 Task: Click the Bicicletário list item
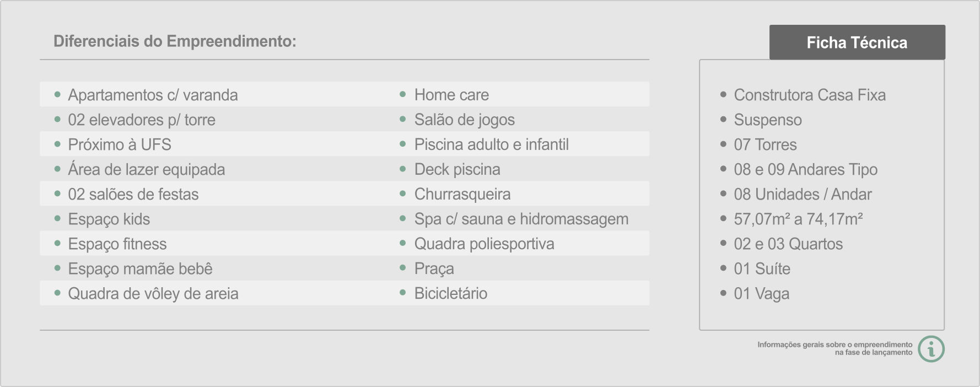coord(451,293)
